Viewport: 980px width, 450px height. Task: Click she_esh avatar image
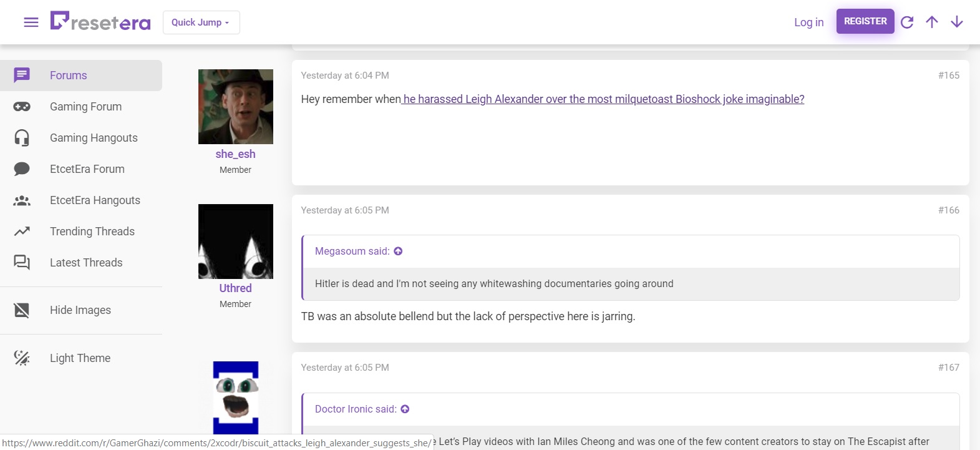(x=236, y=107)
